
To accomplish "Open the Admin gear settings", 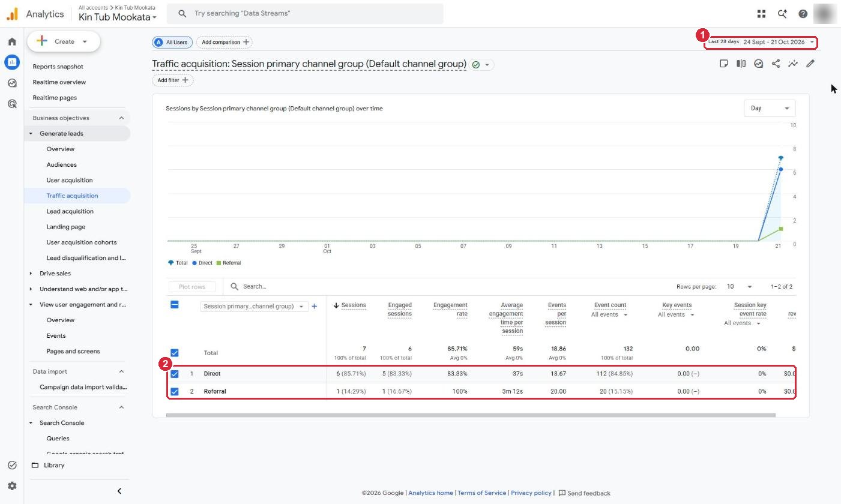I will [x=12, y=486].
